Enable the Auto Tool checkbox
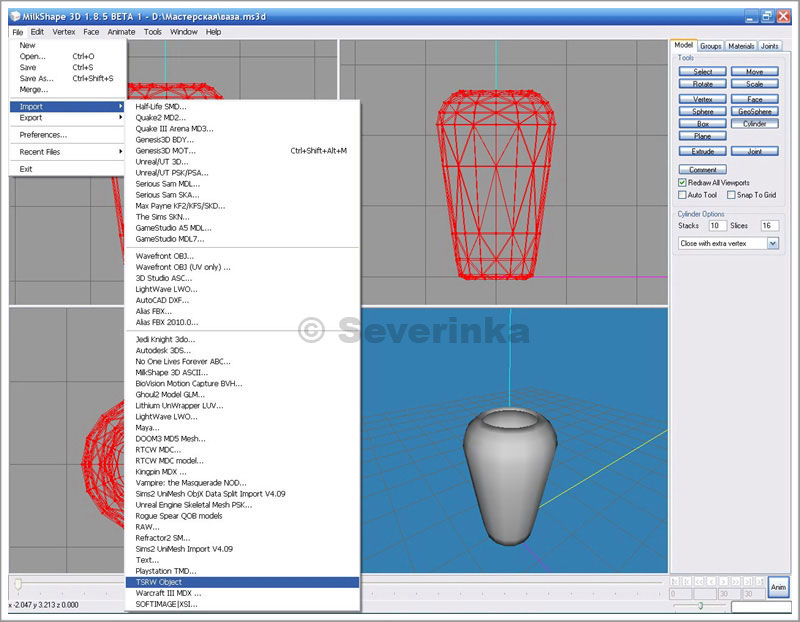The width and height of the screenshot is (800, 622). click(682, 195)
